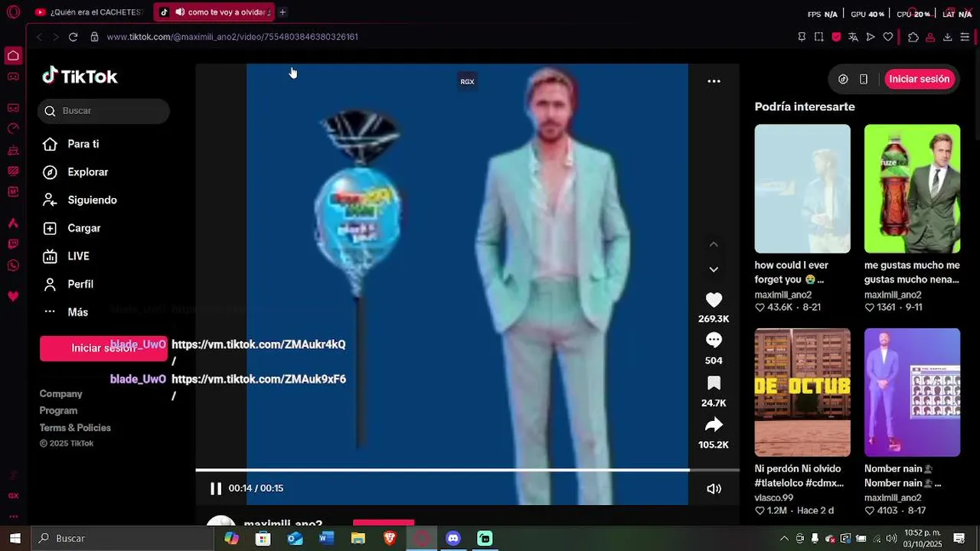Mute the tab using its speaker icon
The height and width of the screenshot is (551, 980).
pos(180,12)
